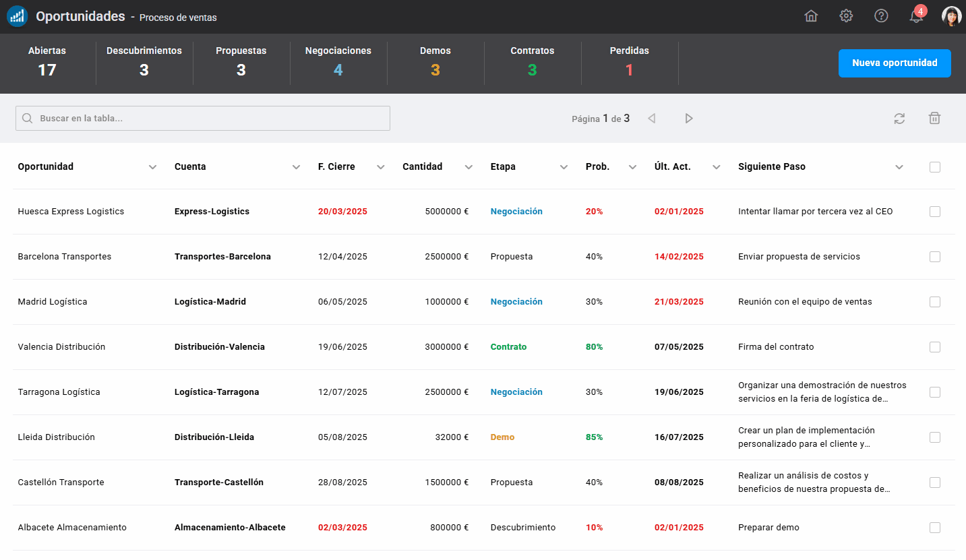
Task: Click the Nueva oportunidad button
Action: point(895,63)
